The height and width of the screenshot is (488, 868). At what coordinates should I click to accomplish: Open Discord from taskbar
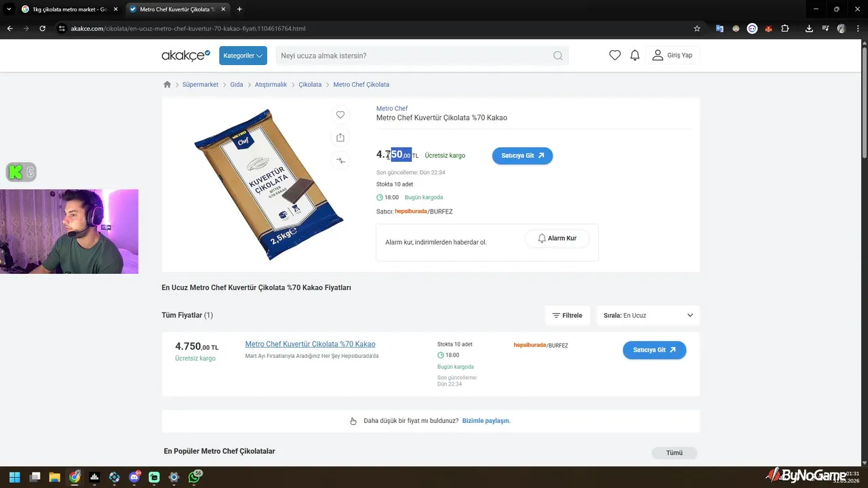click(x=134, y=477)
